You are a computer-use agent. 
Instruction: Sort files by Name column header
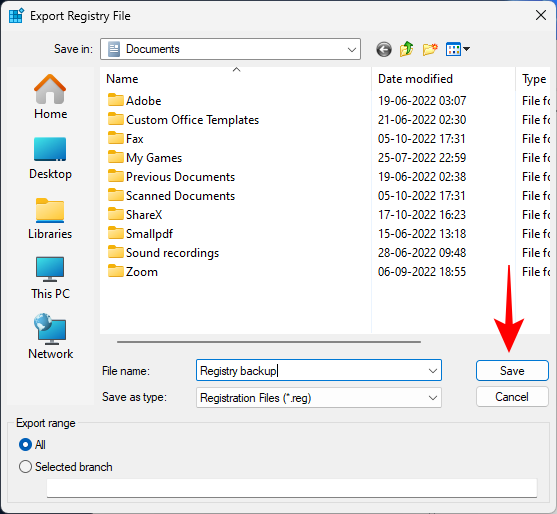236,79
